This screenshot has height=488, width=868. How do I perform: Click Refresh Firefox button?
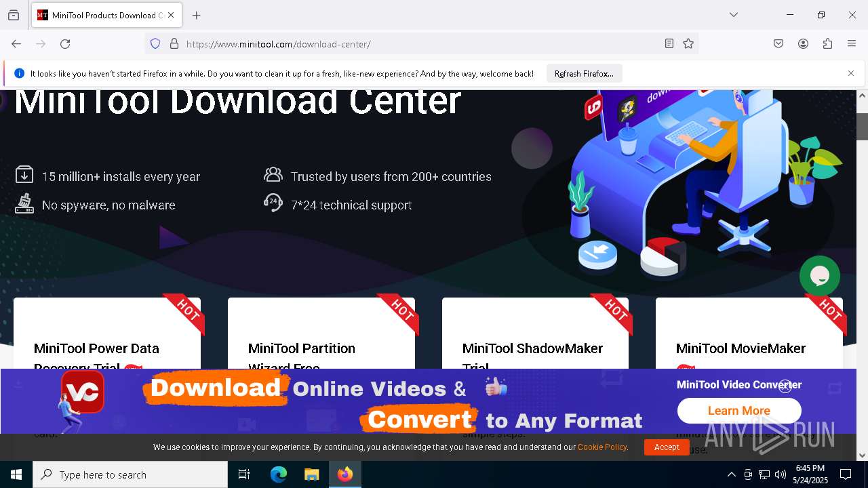584,73
